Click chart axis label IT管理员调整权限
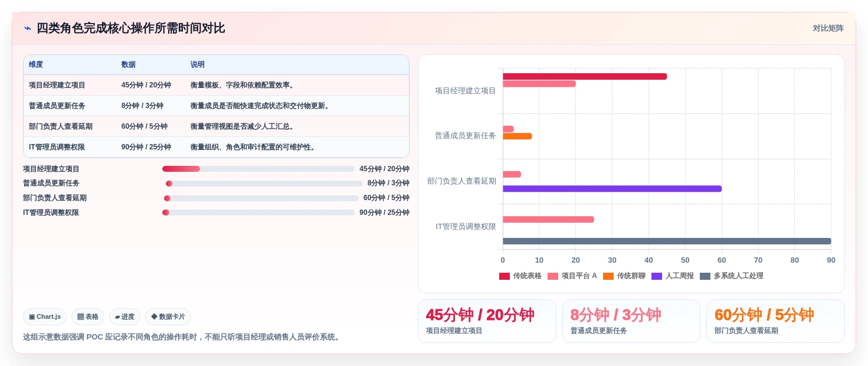This screenshot has height=366, width=868. coord(466,226)
